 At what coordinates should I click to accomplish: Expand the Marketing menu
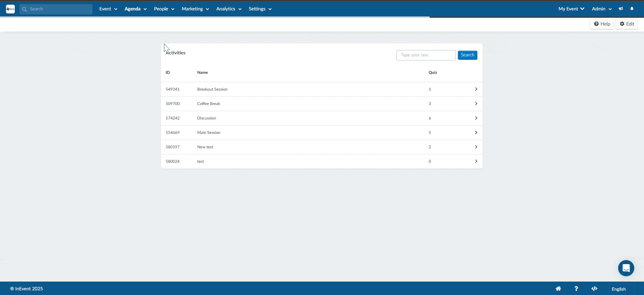[195, 9]
